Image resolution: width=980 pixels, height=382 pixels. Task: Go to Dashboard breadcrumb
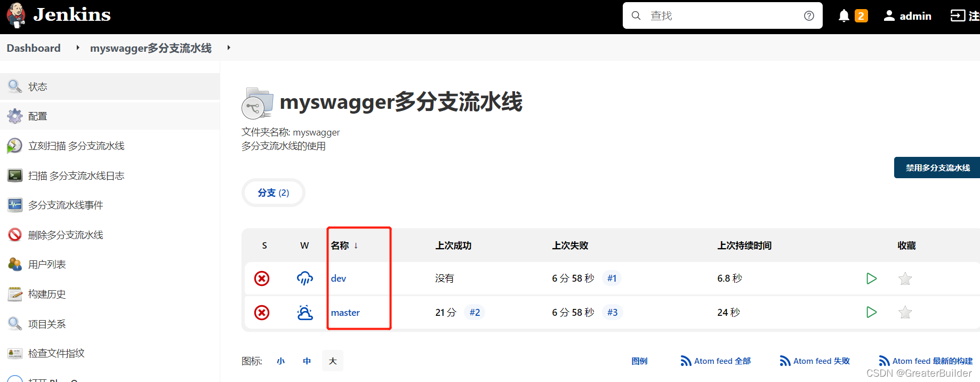34,48
